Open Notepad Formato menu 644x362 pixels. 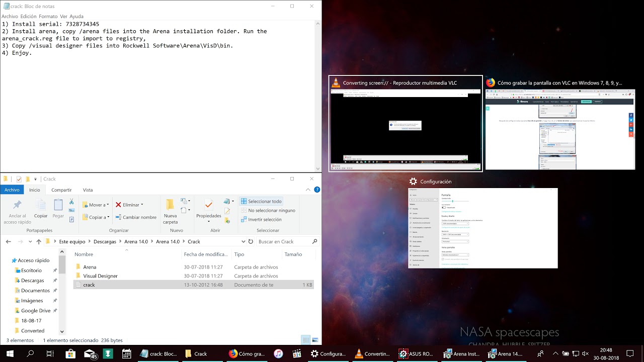(48, 16)
